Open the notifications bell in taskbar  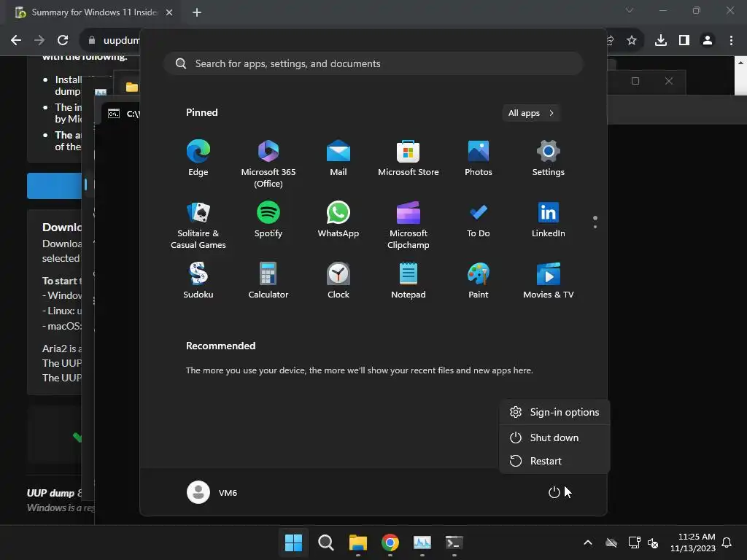pos(727,542)
